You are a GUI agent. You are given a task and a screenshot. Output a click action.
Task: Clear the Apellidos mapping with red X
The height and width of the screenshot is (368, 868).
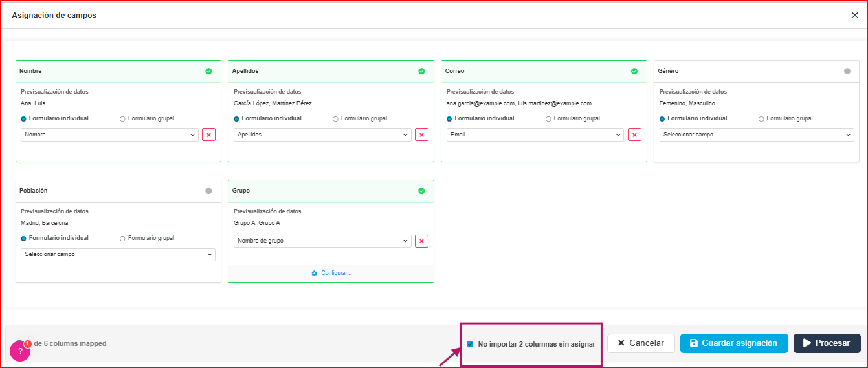421,135
